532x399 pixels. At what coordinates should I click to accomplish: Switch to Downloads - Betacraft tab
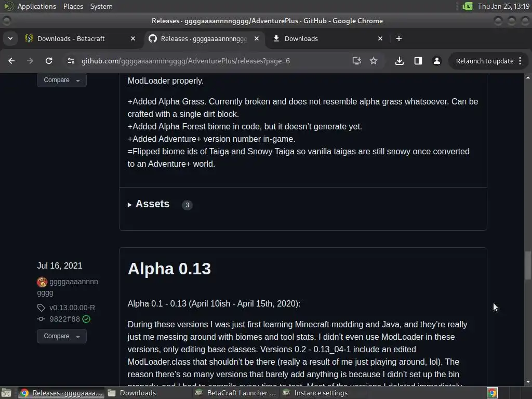click(x=71, y=38)
